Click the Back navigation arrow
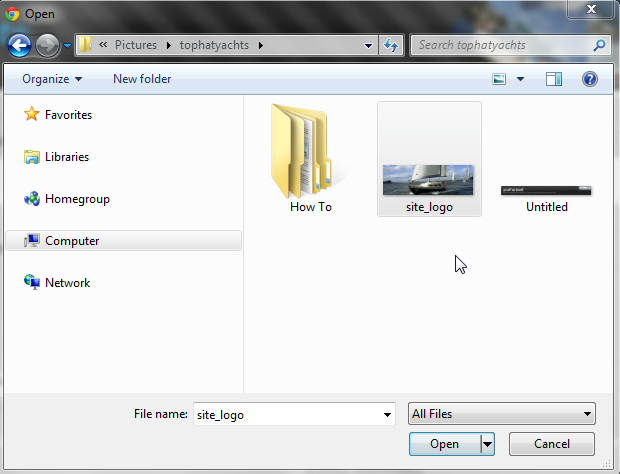This screenshot has height=474, width=620. tap(19, 45)
